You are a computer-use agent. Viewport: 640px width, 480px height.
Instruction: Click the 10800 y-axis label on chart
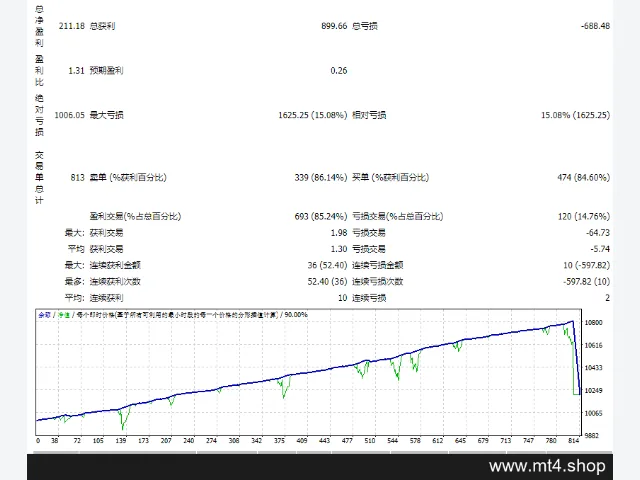593,322
